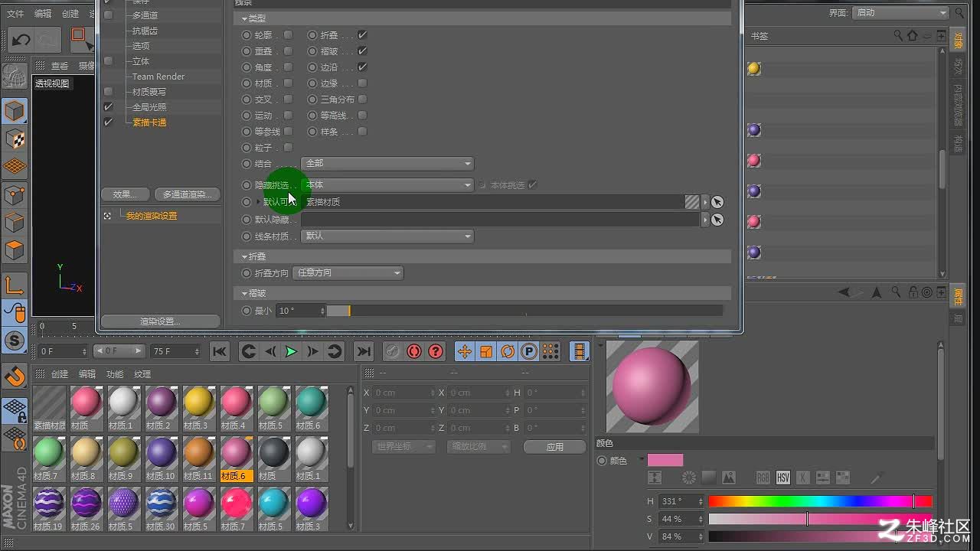Click the red question mark autokey icon
This screenshot has width=980, height=551.
pos(436,351)
